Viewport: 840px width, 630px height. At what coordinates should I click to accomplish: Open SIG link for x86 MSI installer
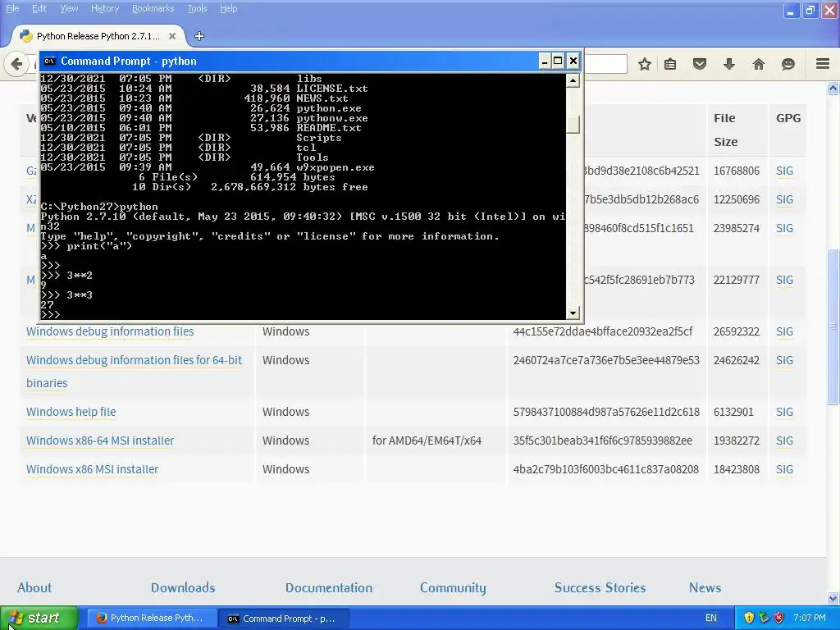click(784, 469)
